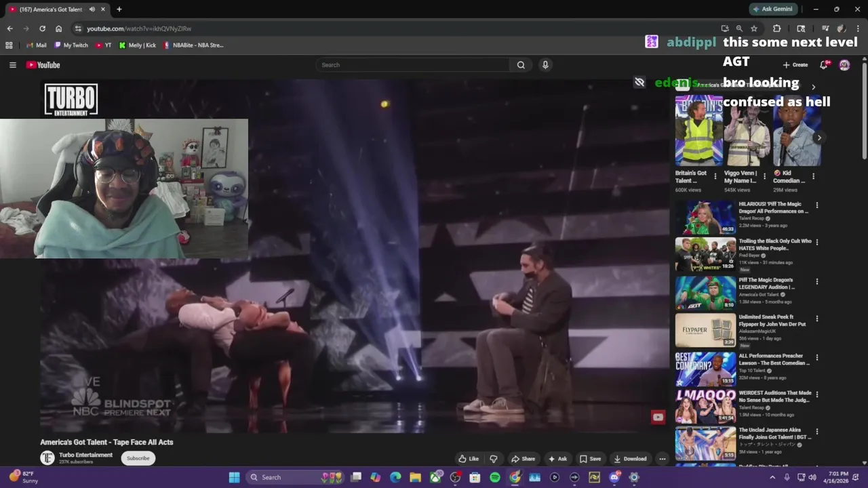Image resolution: width=868 pixels, height=488 pixels.
Task: Go to the browser home page
Action: (58, 28)
